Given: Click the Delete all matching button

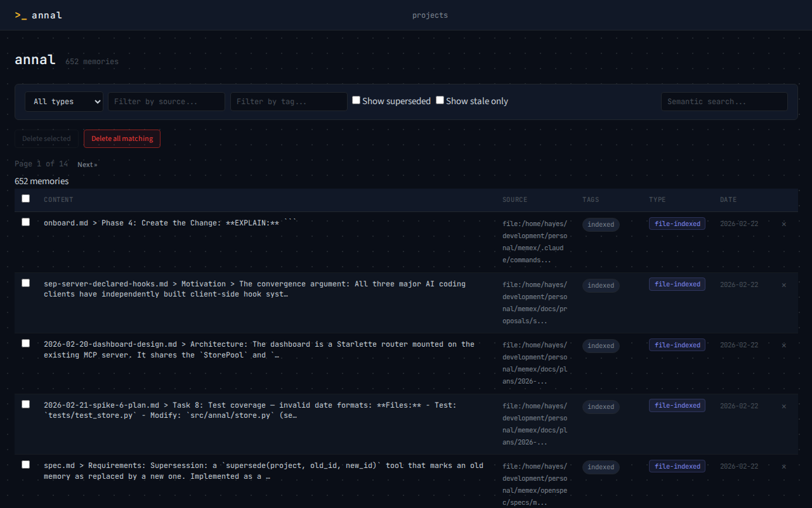Looking at the screenshot, I should tap(122, 138).
